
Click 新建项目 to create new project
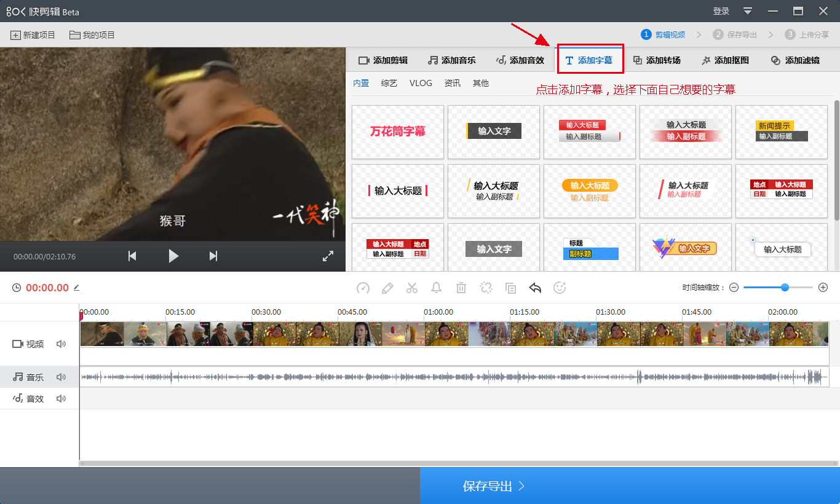coord(33,35)
